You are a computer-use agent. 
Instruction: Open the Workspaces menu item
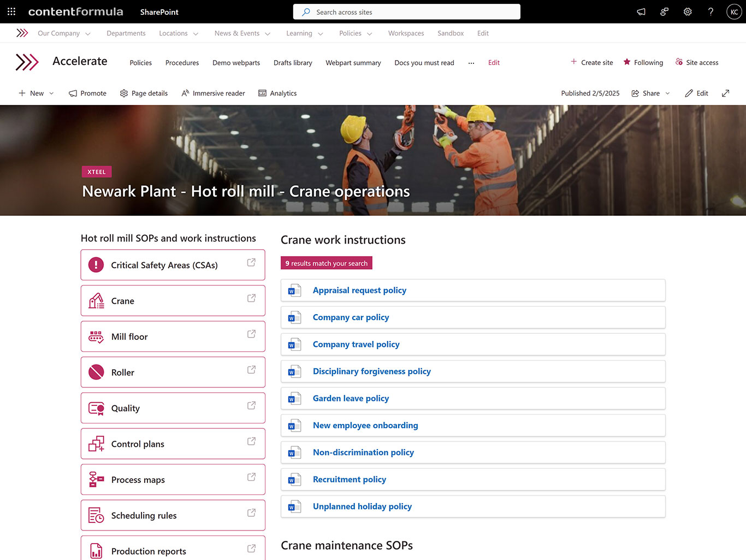click(406, 33)
